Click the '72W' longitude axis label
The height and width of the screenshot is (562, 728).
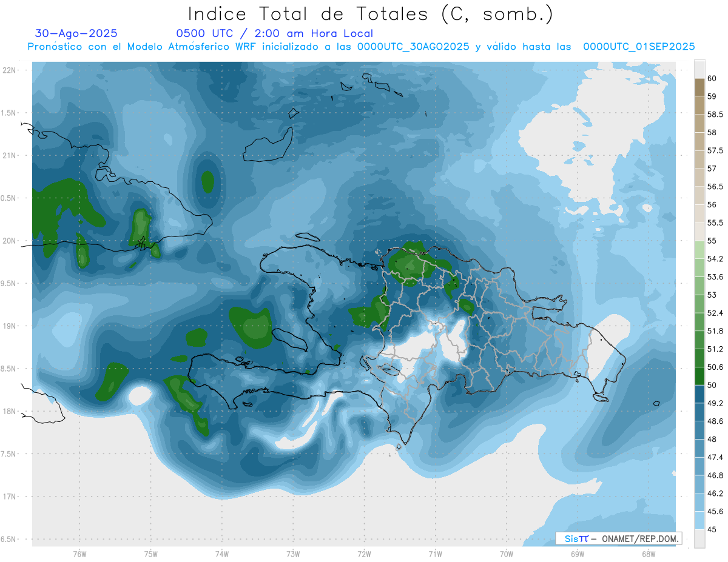click(x=364, y=554)
